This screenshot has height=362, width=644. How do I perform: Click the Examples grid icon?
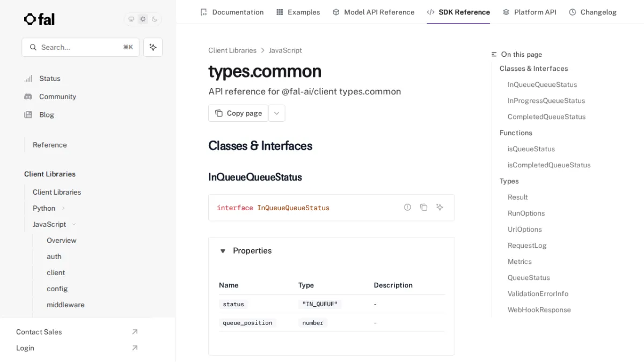280,12
